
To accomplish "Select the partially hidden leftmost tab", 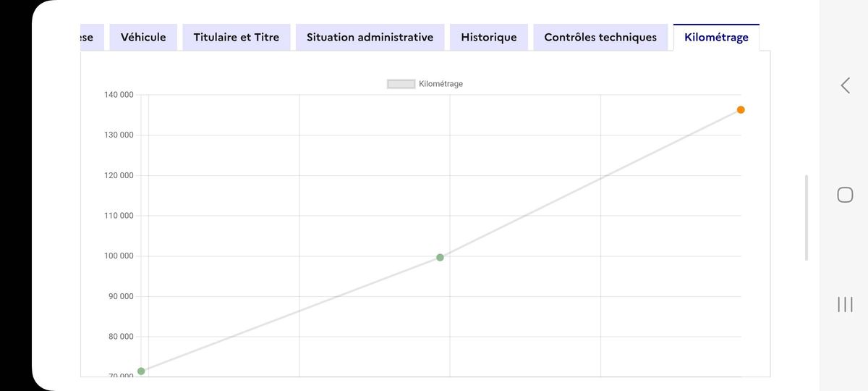I will coord(88,38).
